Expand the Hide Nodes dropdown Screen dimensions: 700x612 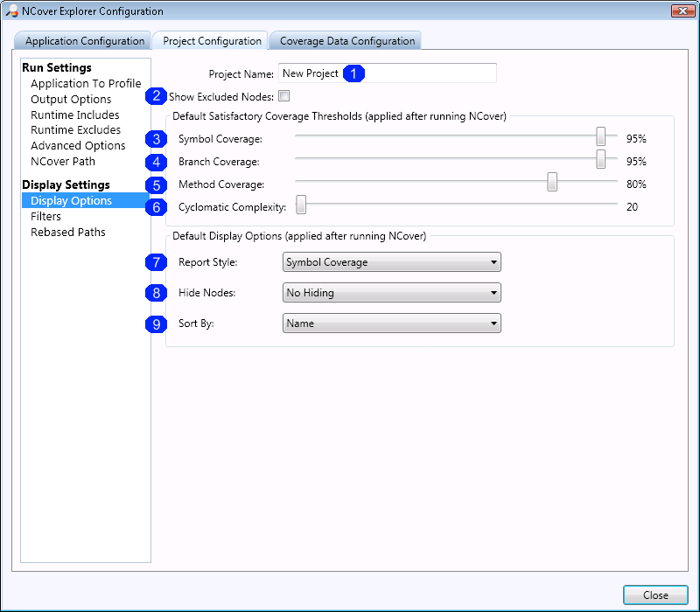point(391,293)
